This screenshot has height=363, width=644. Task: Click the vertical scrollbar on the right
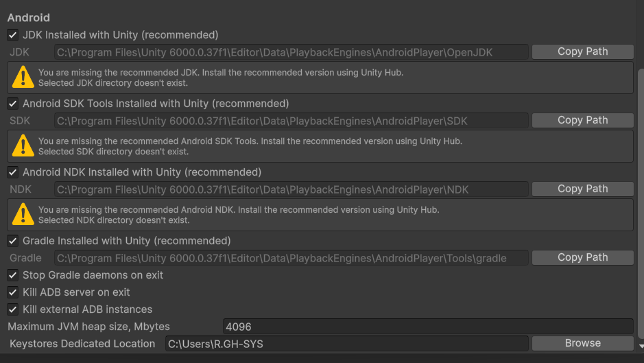click(641, 206)
